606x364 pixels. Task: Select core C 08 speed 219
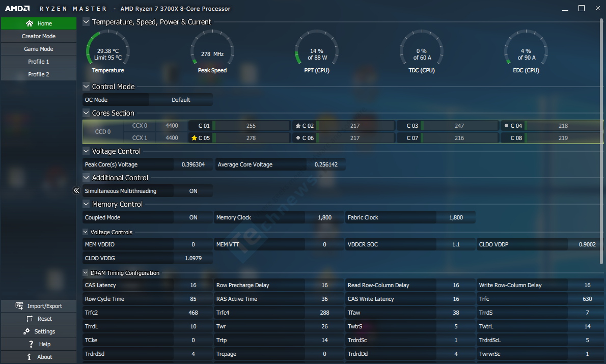(563, 138)
